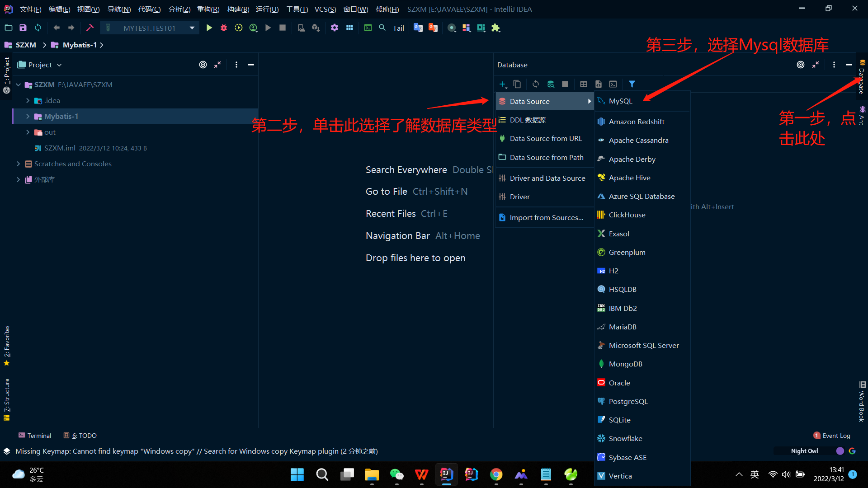Click the Debug bug icon in toolbar
Viewport: 868px width, 488px height.
pyautogui.click(x=224, y=28)
